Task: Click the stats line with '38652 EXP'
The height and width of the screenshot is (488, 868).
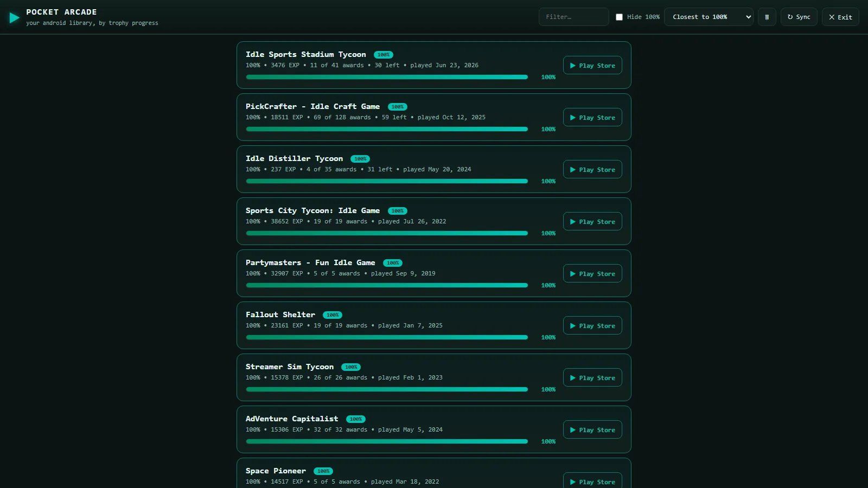Action: tap(346, 221)
